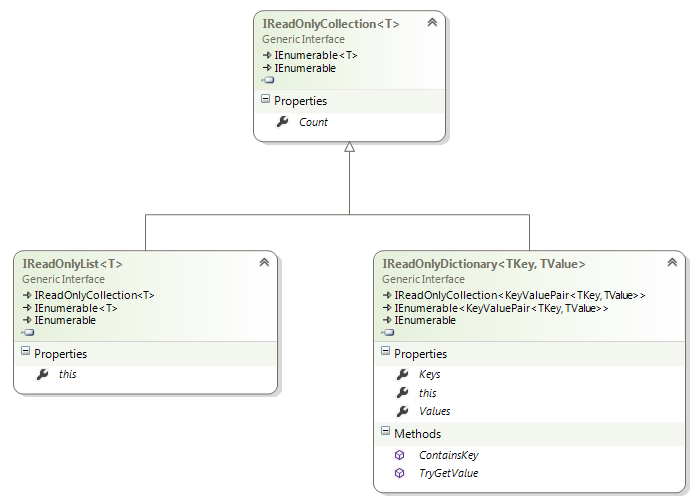
Task: Click IEnumerable<T> base in IReadOnlyCollection<T>
Action: [x=316, y=55]
